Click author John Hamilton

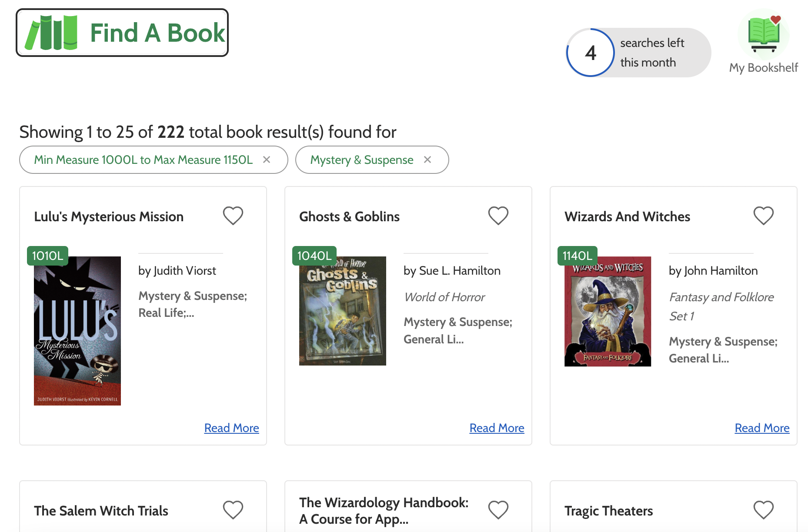click(713, 270)
